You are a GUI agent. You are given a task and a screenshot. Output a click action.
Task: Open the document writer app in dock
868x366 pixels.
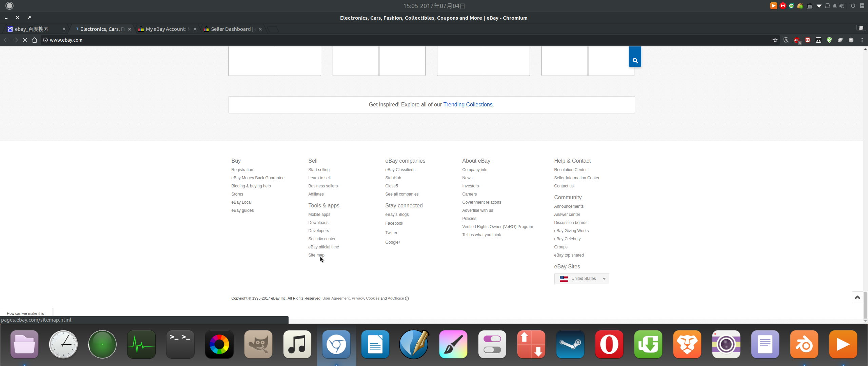tap(375, 344)
